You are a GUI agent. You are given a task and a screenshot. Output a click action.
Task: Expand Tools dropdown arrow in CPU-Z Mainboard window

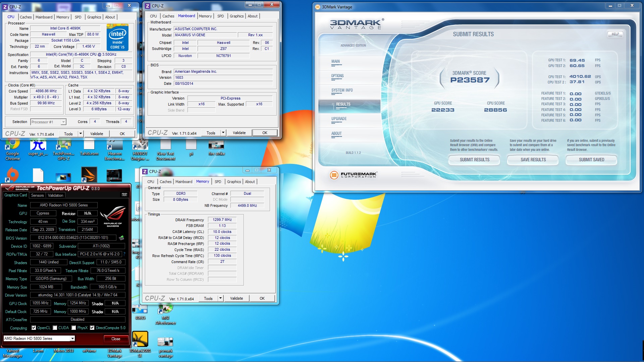[223, 133]
